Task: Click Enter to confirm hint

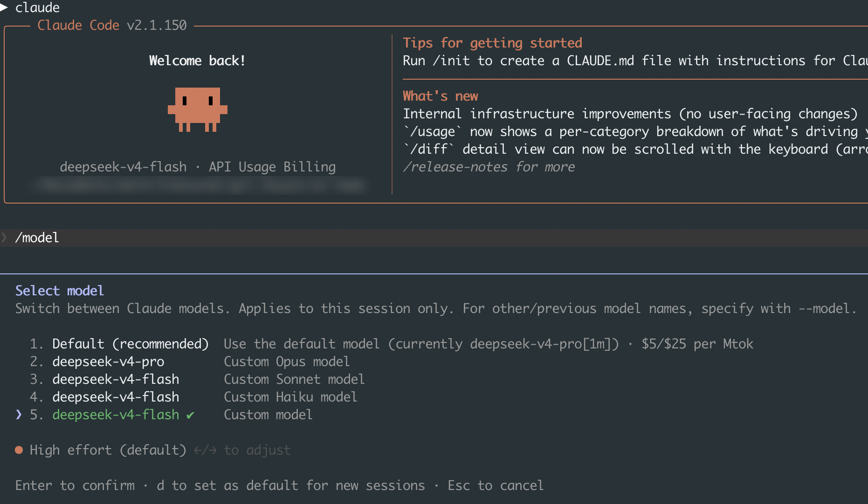Action: click(75, 485)
